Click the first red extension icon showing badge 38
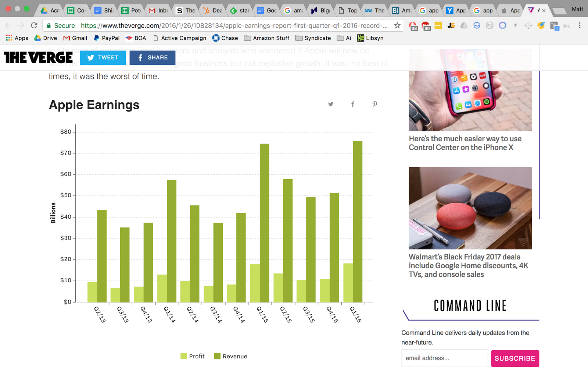 [x=413, y=26]
